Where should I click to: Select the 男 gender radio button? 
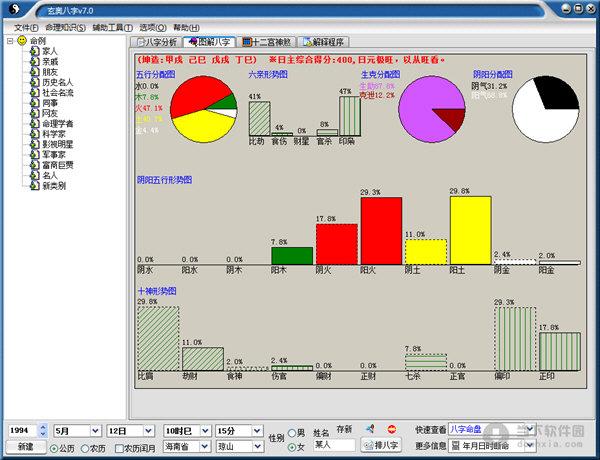pos(292,433)
